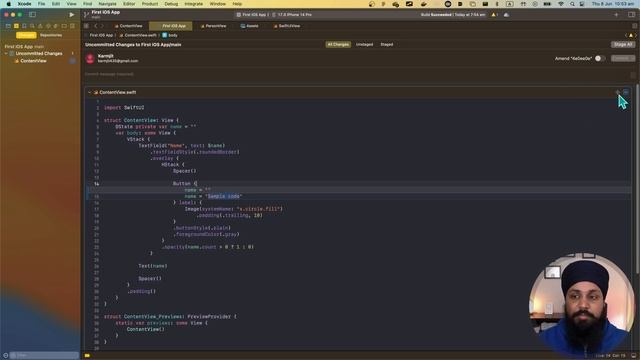The width and height of the screenshot is (640, 360).
Task: Click the cloud status icon in toolbar
Action: pos(506,15)
